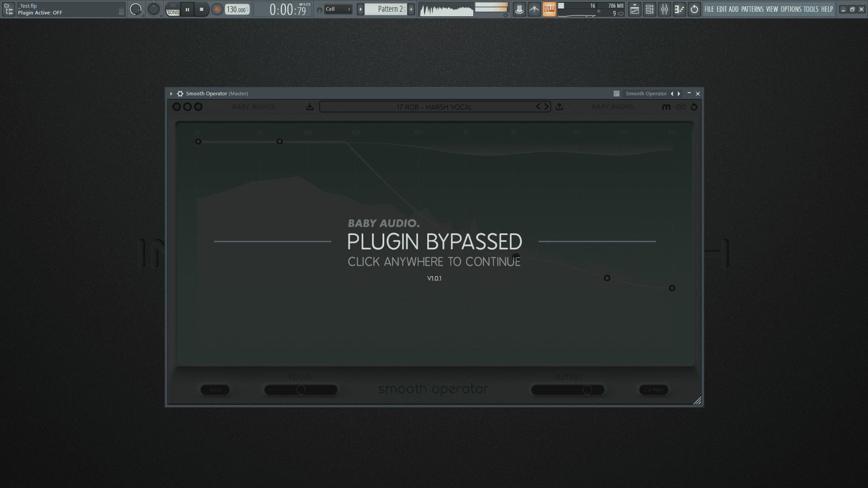Screen dimensions: 868x488
Task: Click the 706 MB memory readout
Action: [x=615, y=6]
